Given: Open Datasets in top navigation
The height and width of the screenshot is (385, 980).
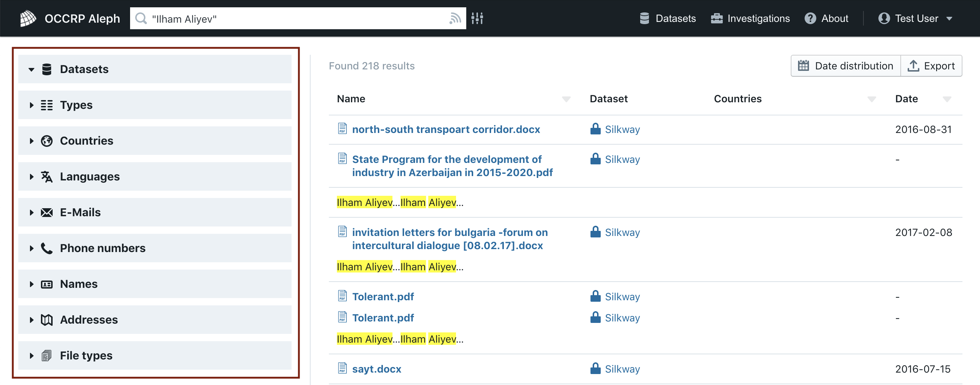Looking at the screenshot, I should 668,18.
